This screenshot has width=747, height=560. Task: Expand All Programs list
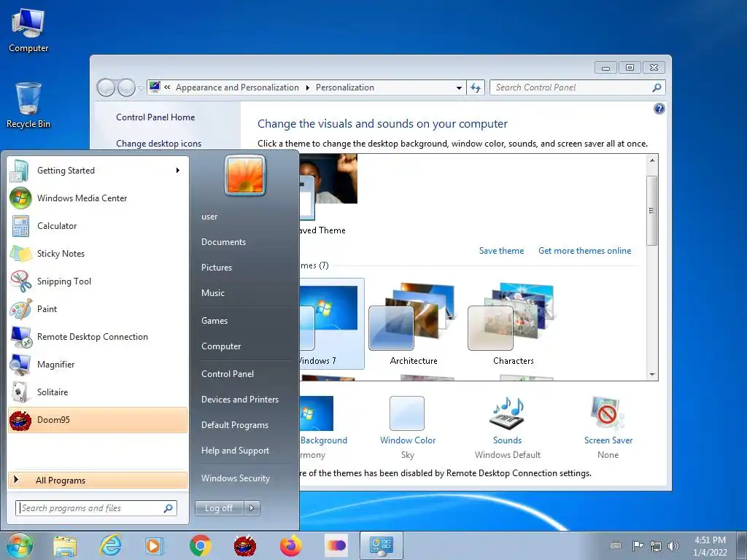click(x=98, y=480)
